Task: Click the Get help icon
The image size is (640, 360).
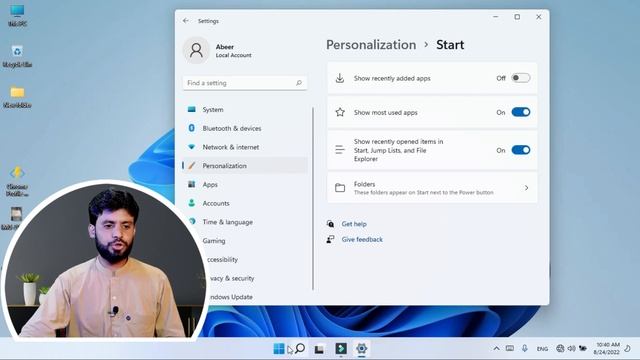Action: click(x=330, y=224)
